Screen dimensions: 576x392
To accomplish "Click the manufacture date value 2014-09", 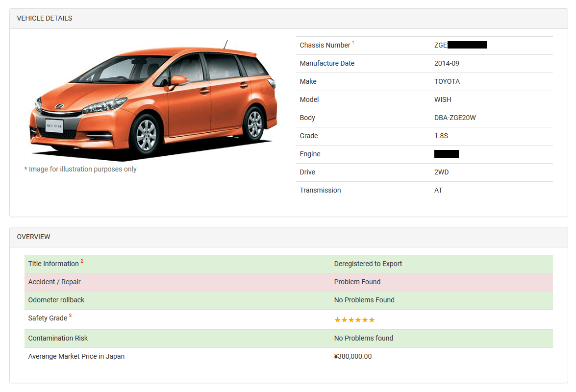I will coord(447,63).
